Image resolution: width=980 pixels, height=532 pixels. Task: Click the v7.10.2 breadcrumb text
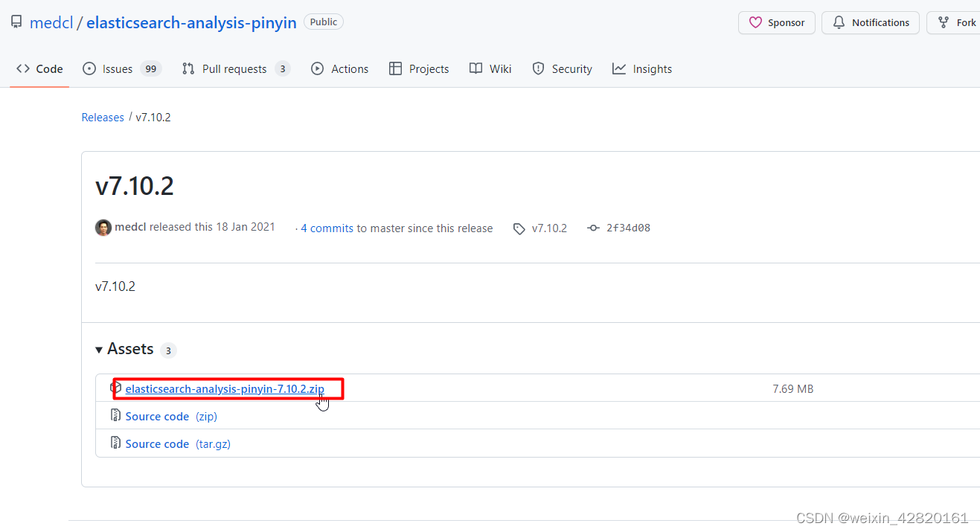pyautogui.click(x=153, y=118)
